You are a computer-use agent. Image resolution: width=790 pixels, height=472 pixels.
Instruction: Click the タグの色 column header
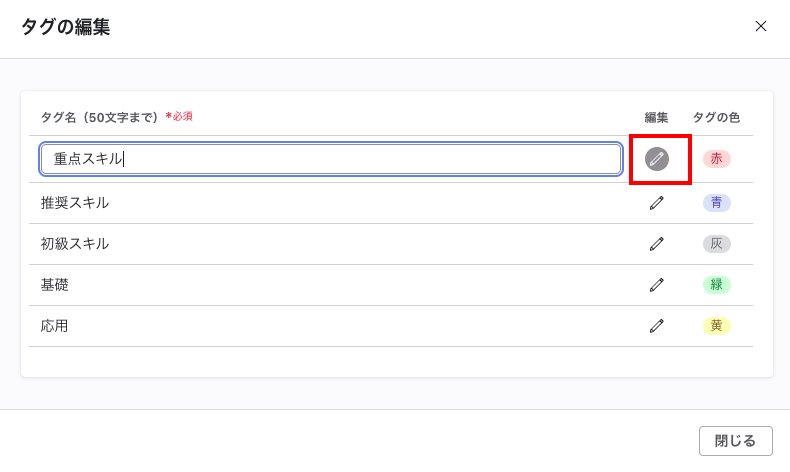point(716,118)
